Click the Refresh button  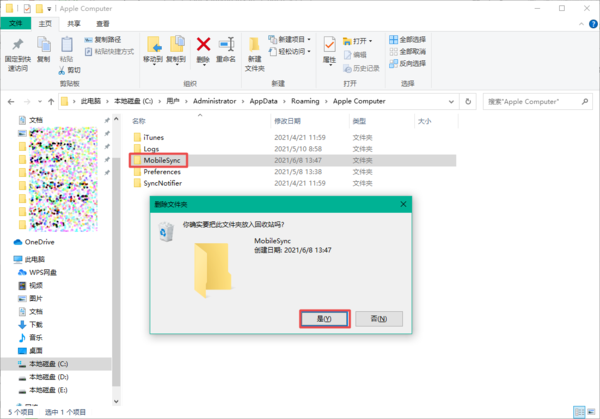[468, 101]
